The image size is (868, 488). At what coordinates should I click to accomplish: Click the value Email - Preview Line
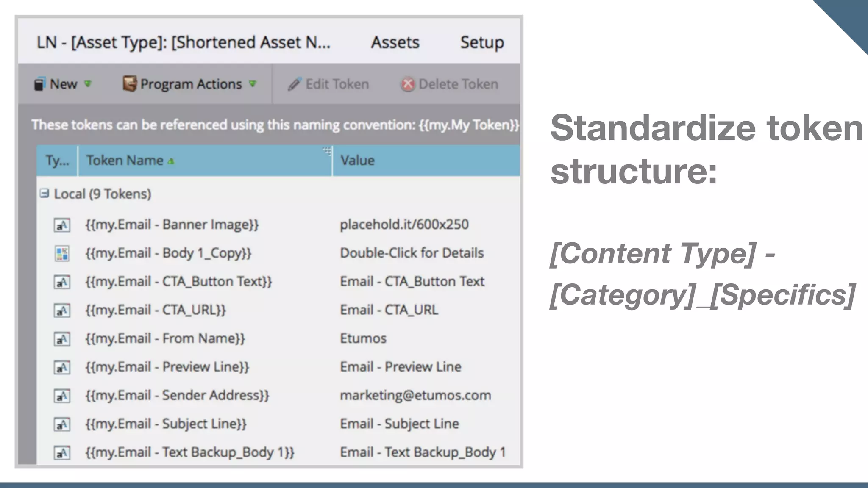coord(401,367)
